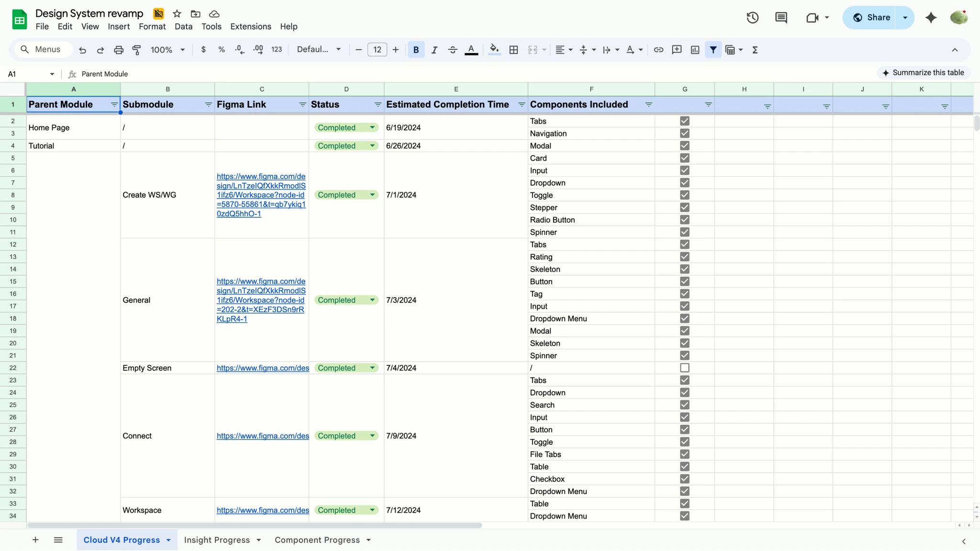This screenshot has width=980, height=551.
Task: Insert chart icon in toolbar
Action: (x=695, y=50)
